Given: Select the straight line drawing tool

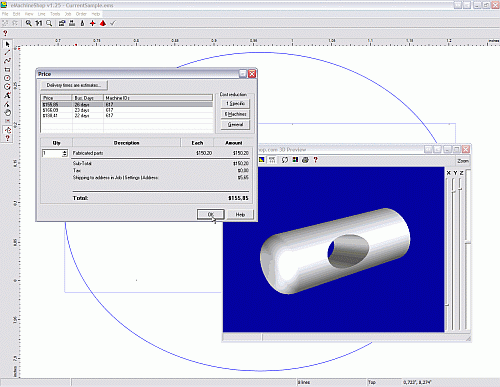Looking at the screenshot, I should (x=7, y=53).
